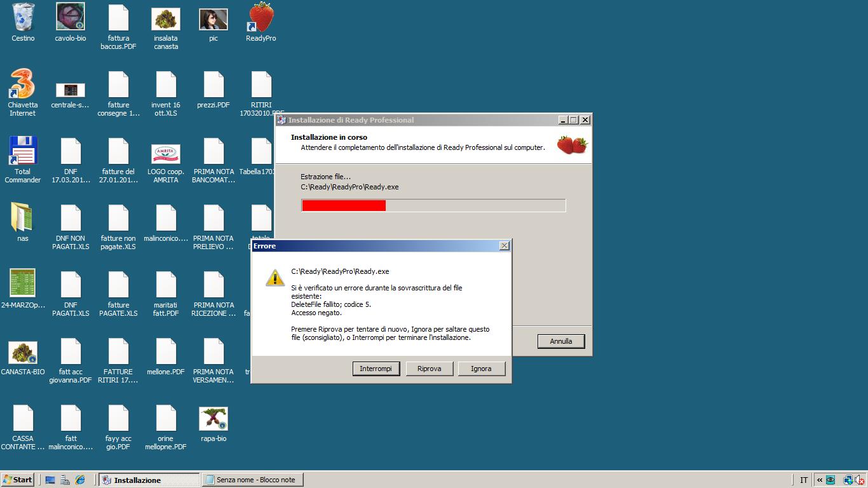This screenshot has width=868, height=488.
Task: Select the insalata canasta image icon
Action: click(x=166, y=18)
